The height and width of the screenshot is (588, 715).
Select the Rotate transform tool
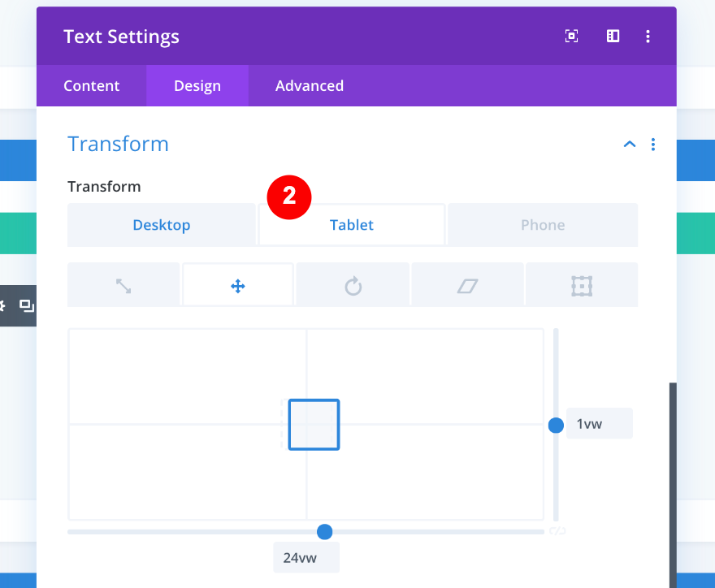[x=353, y=284]
